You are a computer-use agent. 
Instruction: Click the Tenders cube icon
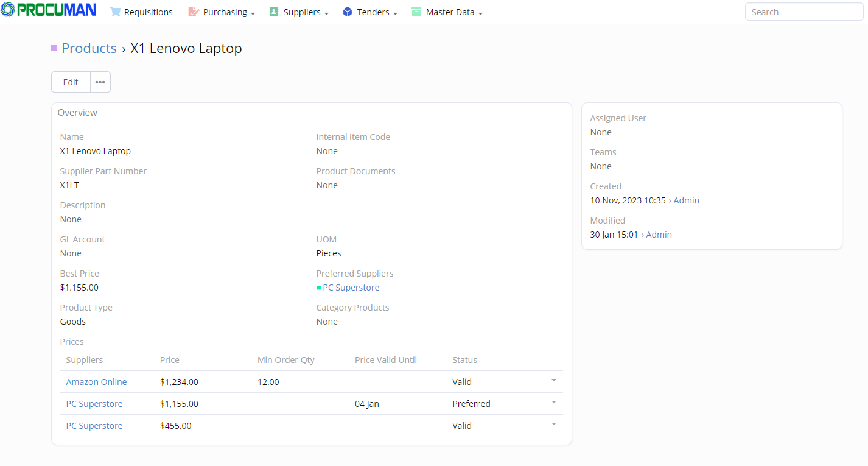click(x=348, y=12)
